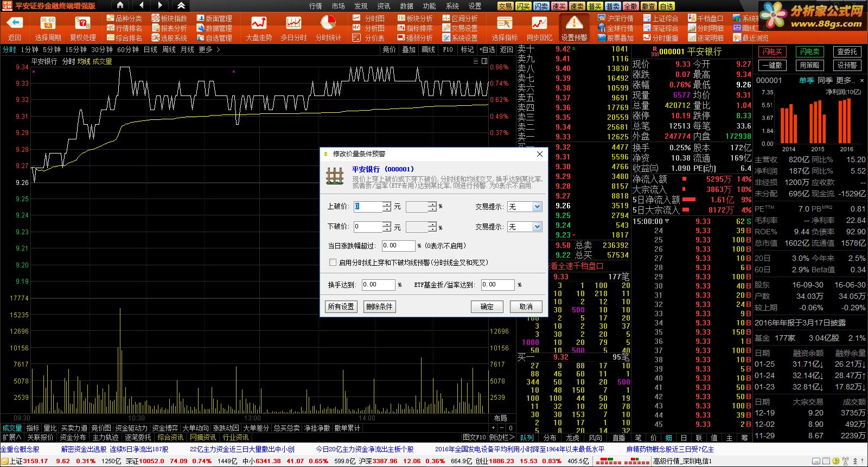Click 换手达到 input field
Viewport: 868px width, 467px height.
pos(379,284)
